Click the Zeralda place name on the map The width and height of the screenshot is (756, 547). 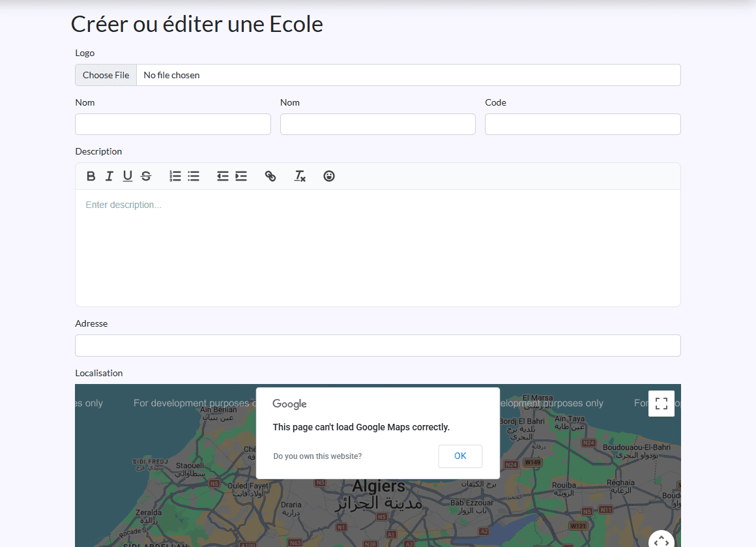tap(149, 512)
